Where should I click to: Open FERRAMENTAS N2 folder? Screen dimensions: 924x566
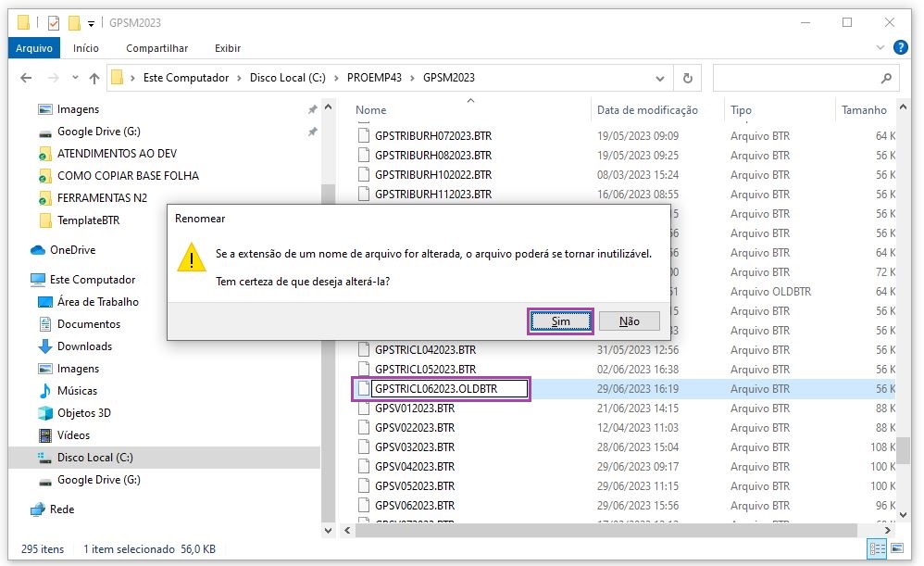coord(102,198)
